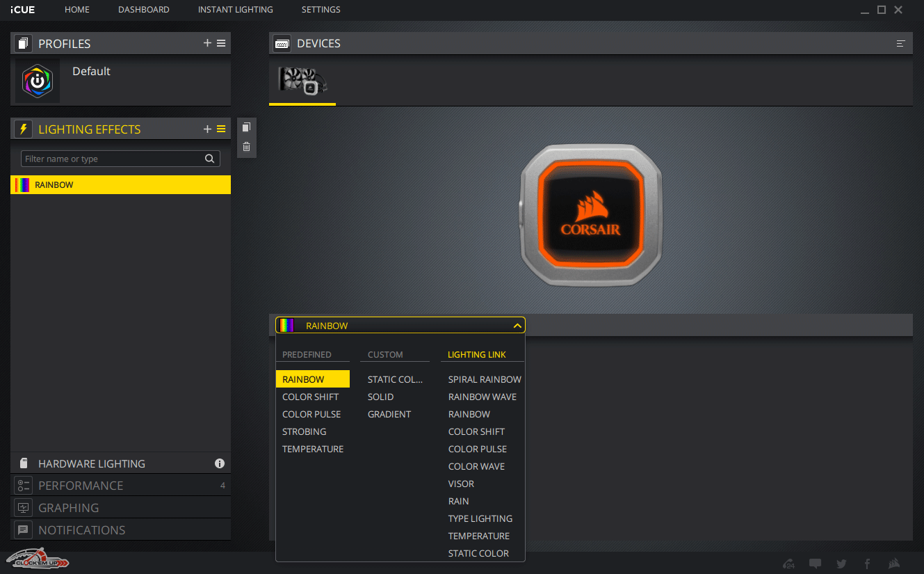Open INSTANT LIGHTING menu
The image size is (924, 574).
click(236, 10)
